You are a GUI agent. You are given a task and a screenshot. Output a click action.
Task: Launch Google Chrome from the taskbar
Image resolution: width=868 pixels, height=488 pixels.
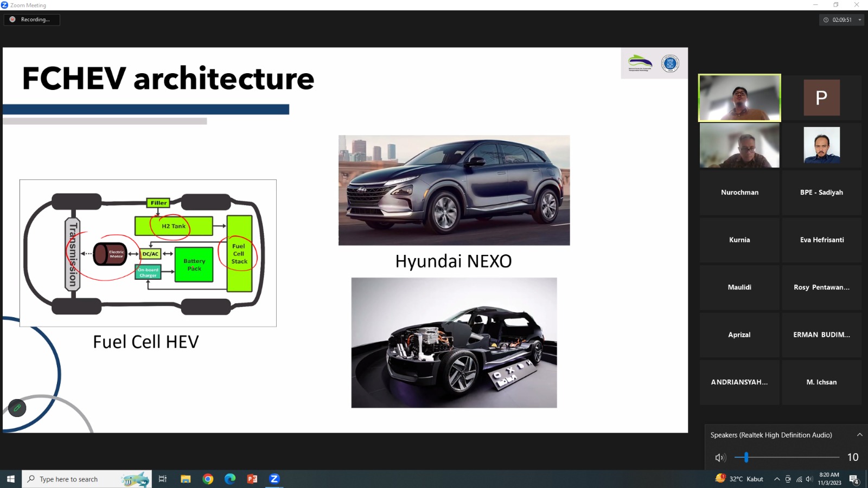208,479
